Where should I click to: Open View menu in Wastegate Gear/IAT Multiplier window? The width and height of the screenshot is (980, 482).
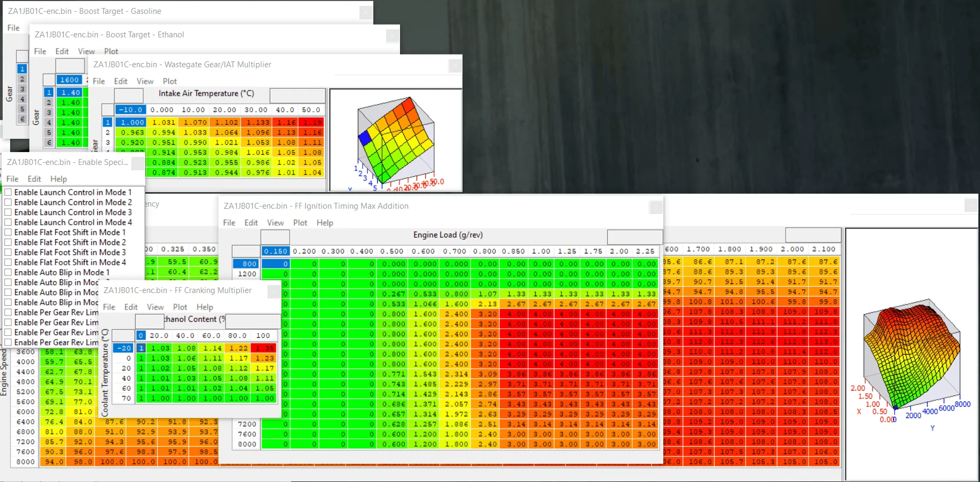tap(145, 81)
